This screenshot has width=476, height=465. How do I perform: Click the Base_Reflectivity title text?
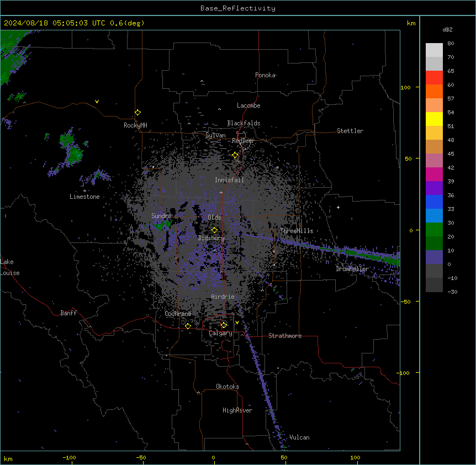point(238,8)
